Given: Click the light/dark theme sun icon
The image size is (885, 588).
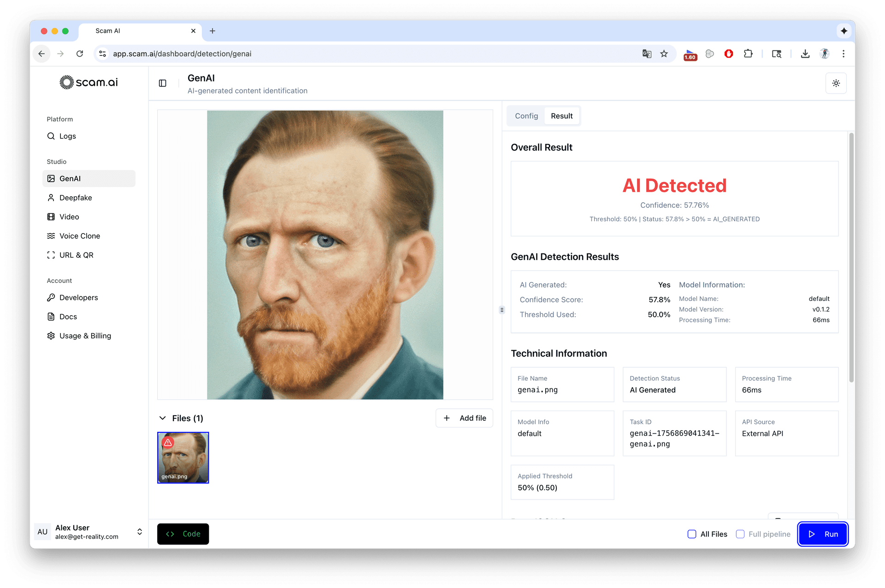Looking at the screenshot, I should point(836,83).
